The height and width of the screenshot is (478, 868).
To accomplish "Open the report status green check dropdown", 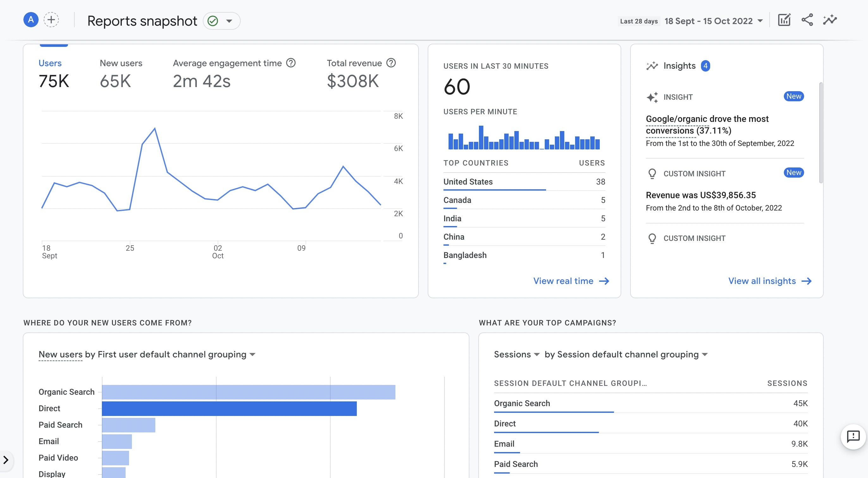I will coord(221,21).
